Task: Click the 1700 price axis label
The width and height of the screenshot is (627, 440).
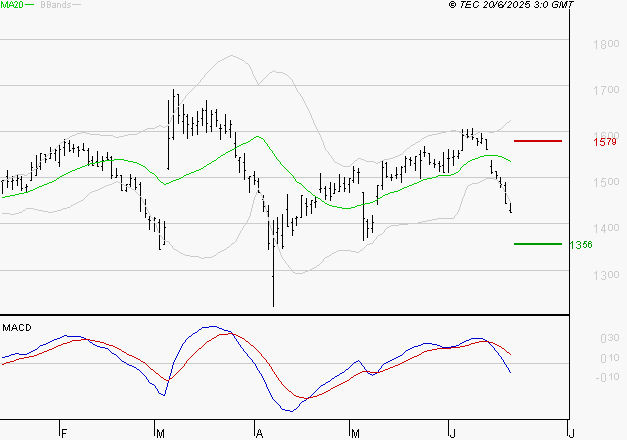Action: 606,90
